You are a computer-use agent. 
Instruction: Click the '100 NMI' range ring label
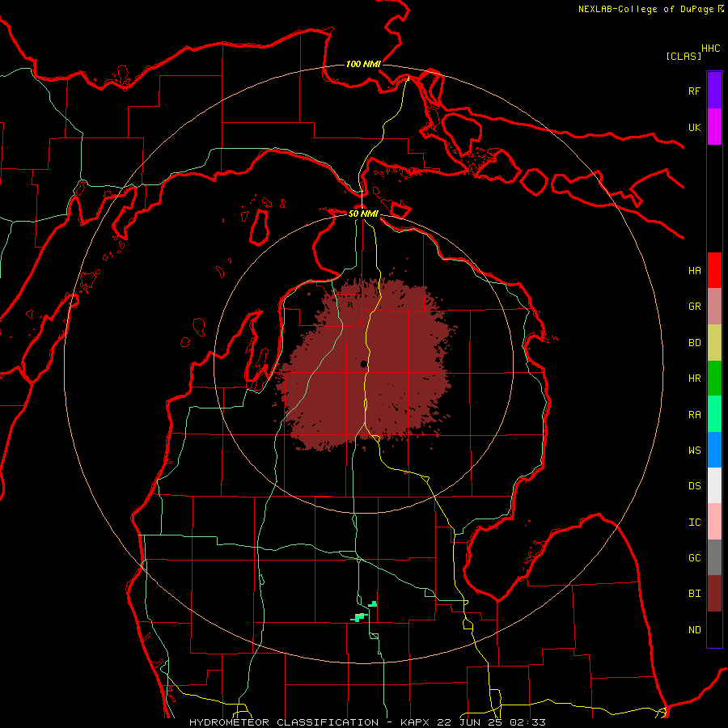click(363, 64)
